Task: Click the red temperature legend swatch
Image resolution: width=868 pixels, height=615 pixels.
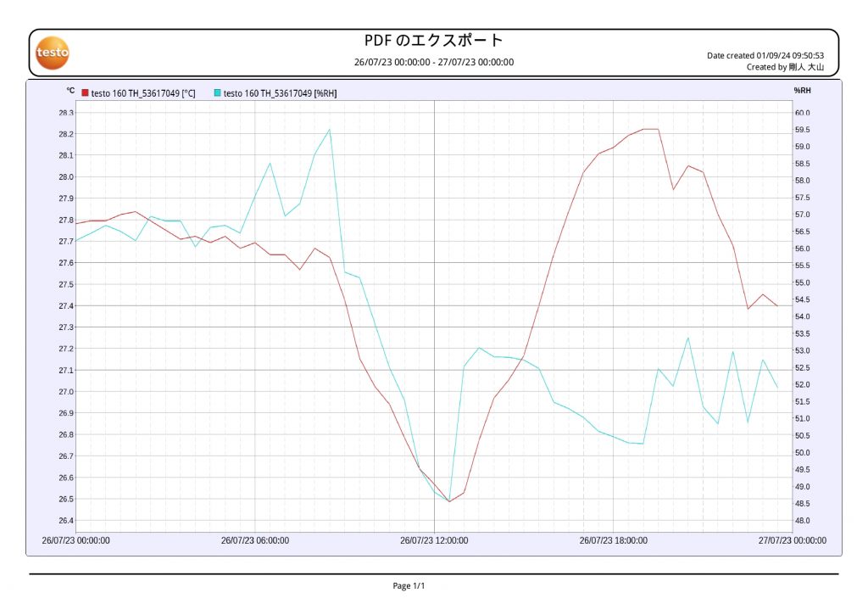Action: pyautogui.click(x=86, y=93)
